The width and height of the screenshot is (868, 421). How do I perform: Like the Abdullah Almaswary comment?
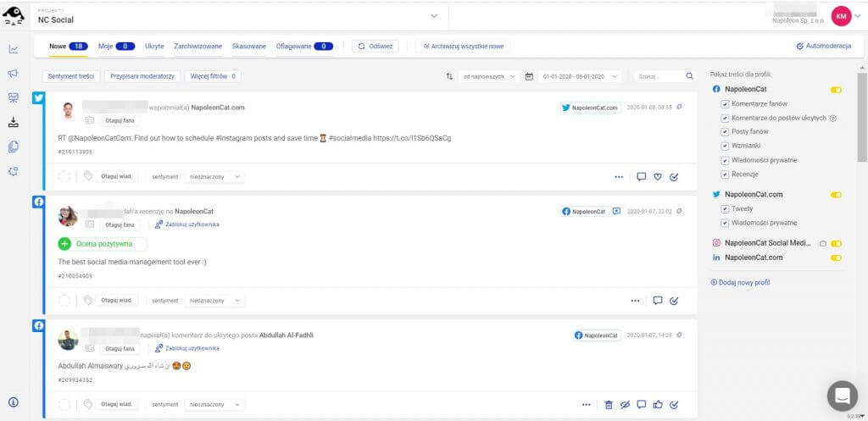(658, 405)
